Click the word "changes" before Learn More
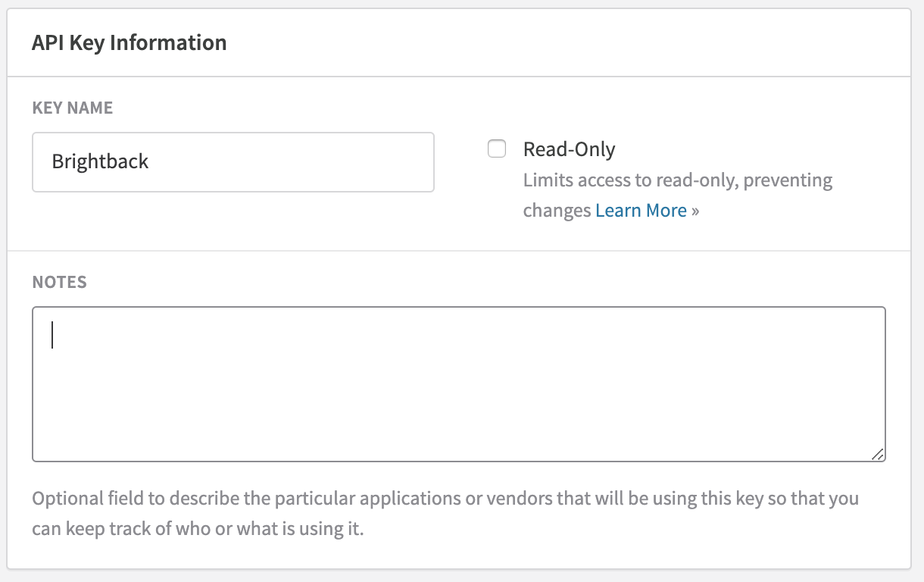This screenshot has height=582, width=924. pos(557,211)
